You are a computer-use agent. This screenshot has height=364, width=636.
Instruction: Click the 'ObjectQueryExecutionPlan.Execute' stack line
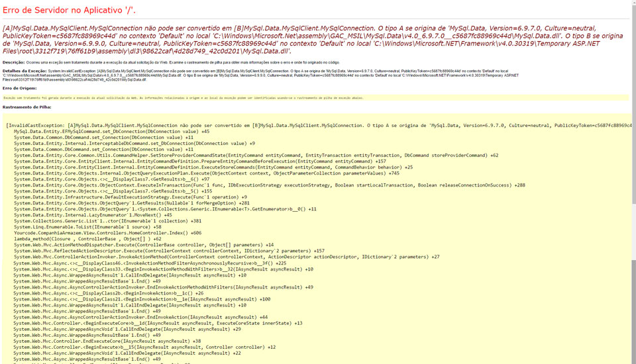click(207, 173)
